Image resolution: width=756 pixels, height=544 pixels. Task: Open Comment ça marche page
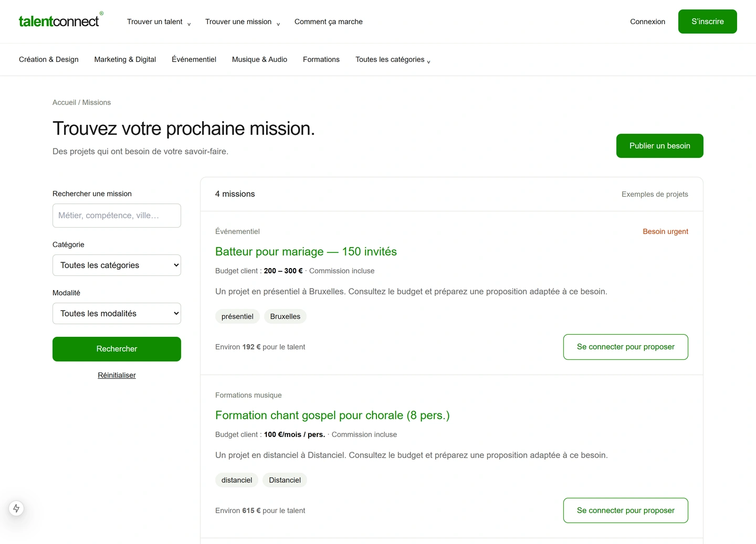click(329, 22)
